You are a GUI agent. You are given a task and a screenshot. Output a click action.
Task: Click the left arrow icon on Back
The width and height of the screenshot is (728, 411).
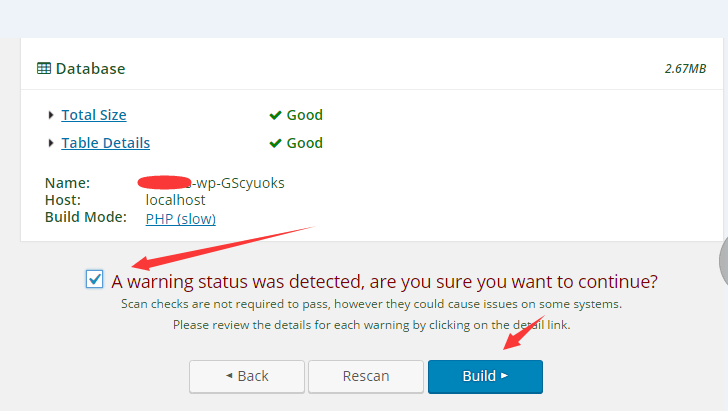[229, 375]
